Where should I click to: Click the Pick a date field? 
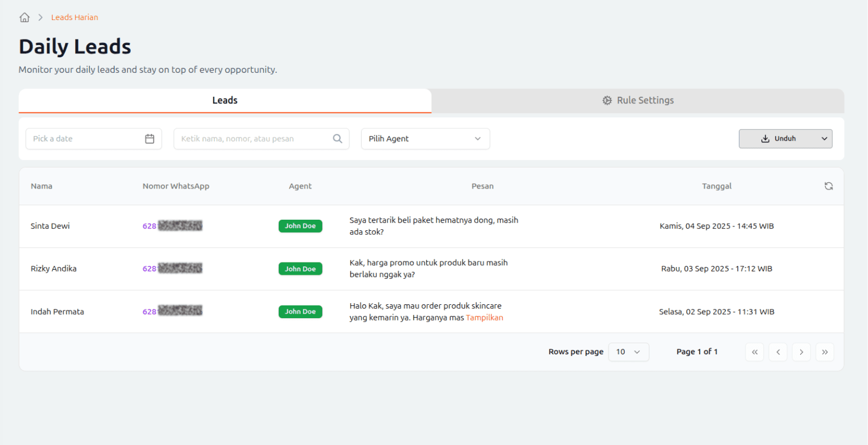coord(83,139)
